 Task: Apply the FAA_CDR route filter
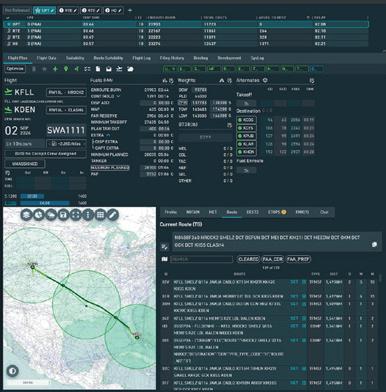273,259
